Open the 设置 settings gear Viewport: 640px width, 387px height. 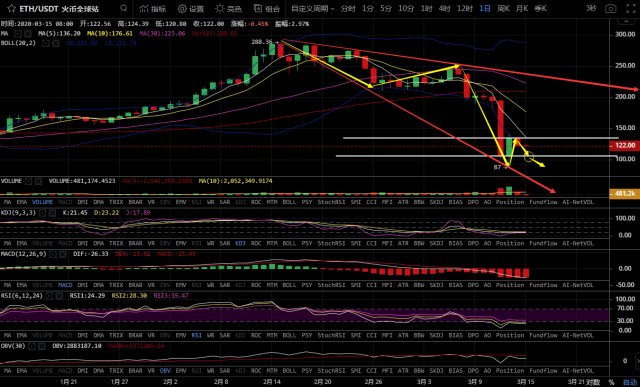[191, 8]
